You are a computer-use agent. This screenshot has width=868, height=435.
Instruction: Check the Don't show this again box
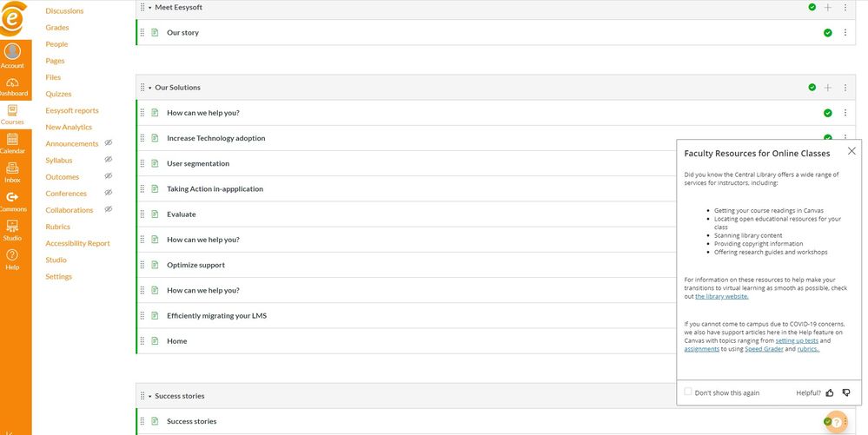689,392
